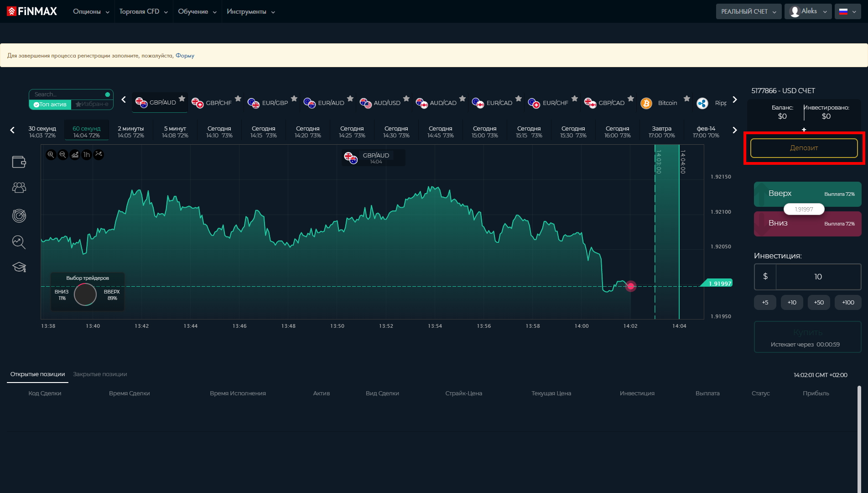Open the РЕАЛЬНЫЙ СЧЕТ account dropdown
Viewport: 868px width, 493px height.
[748, 11]
